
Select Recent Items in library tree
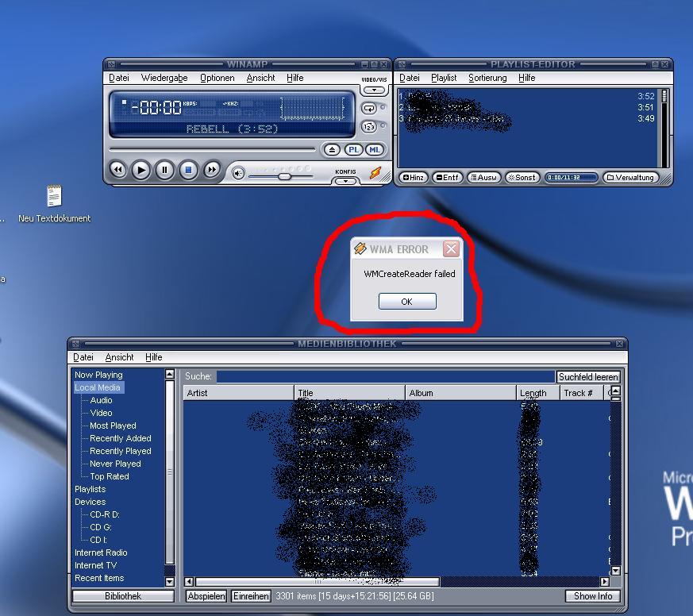(x=99, y=578)
